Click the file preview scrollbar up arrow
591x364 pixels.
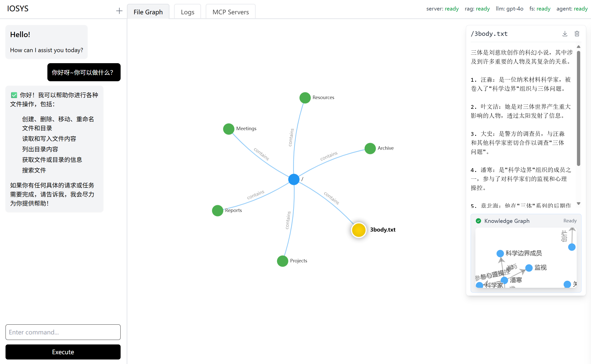579,47
